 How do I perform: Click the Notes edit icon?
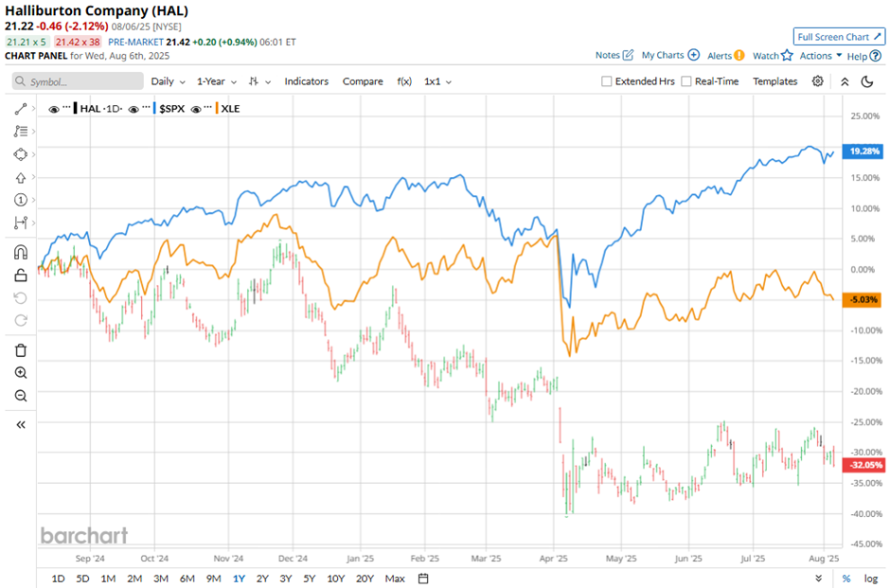pos(628,55)
